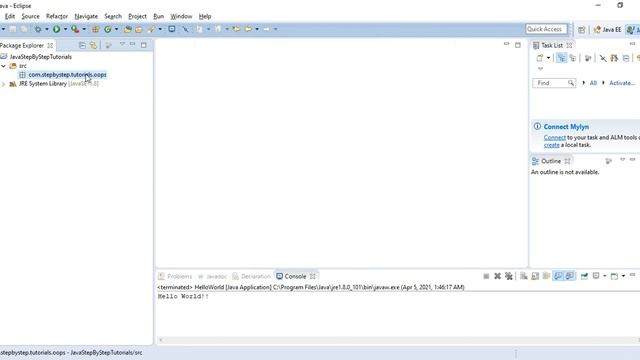Click the search magnifier in Find field
Viewport: 640px width, 360px height.
571,83
